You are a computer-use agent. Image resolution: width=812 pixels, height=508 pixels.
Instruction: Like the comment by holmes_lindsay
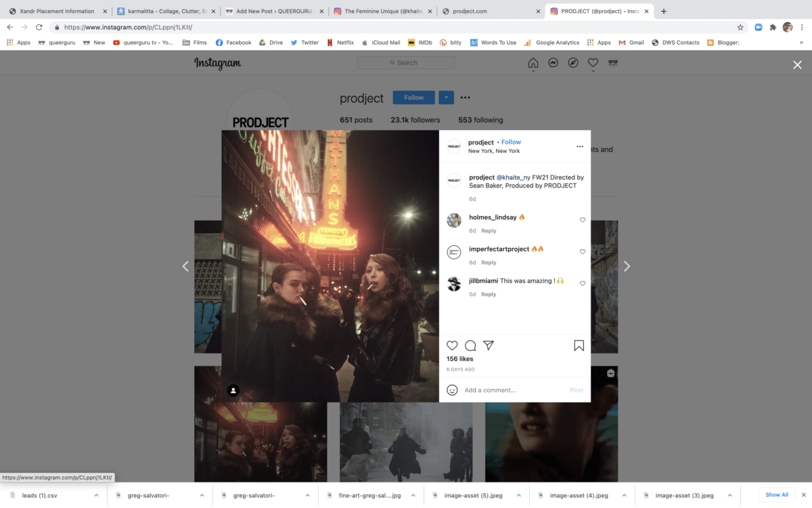(583, 220)
